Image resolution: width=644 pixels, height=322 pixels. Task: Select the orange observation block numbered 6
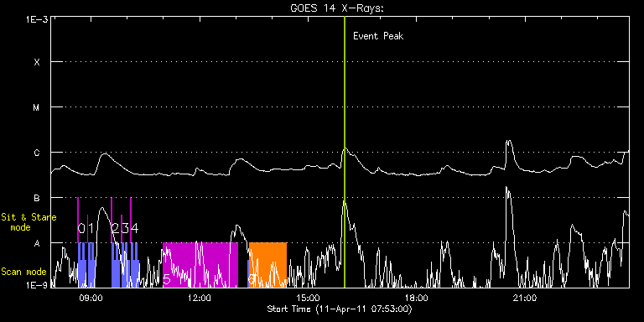(x=267, y=264)
